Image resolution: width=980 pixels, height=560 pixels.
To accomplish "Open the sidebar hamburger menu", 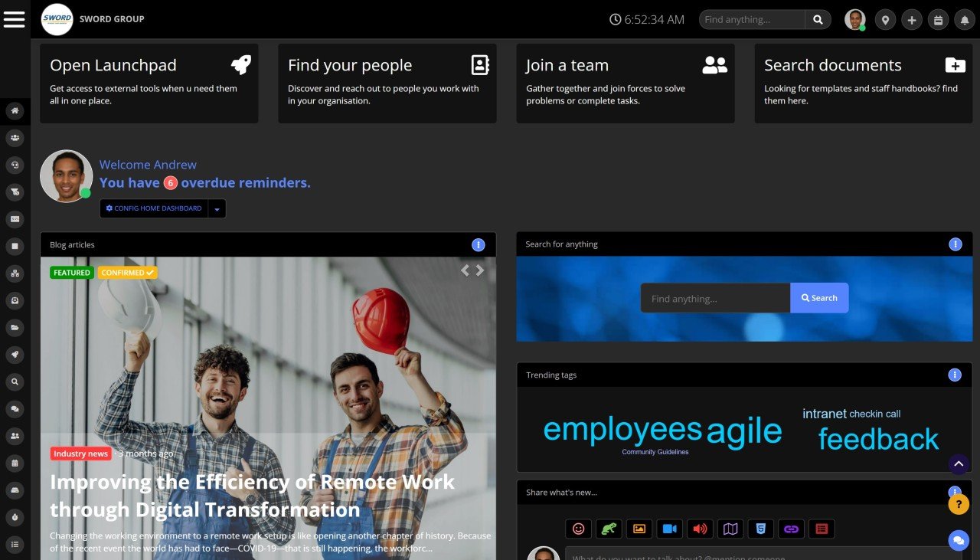I will pos(15,19).
